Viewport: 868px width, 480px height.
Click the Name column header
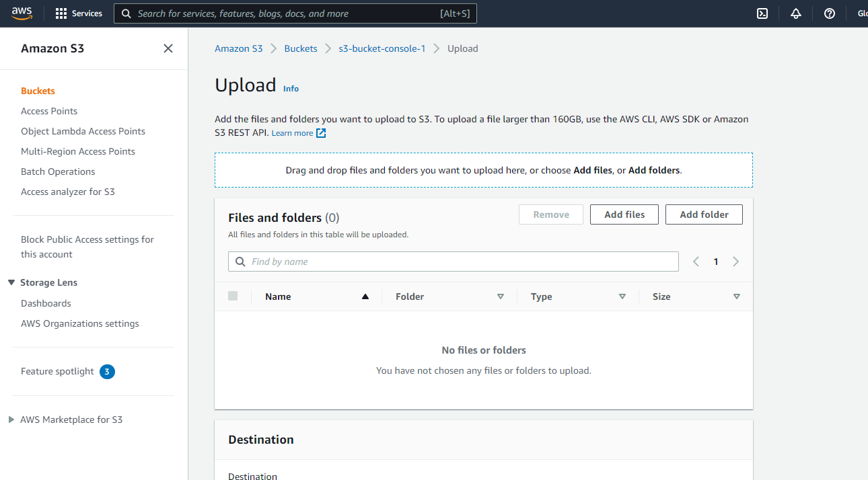tap(278, 296)
